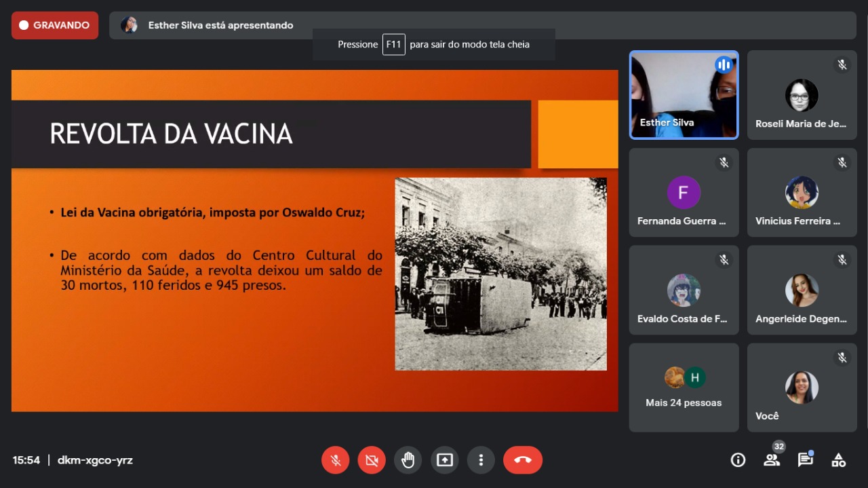This screenshot has width=868, height=488.
Task: Click the muted mic icon on Vinicius Ferreira's tile
Action: point(842,162)
